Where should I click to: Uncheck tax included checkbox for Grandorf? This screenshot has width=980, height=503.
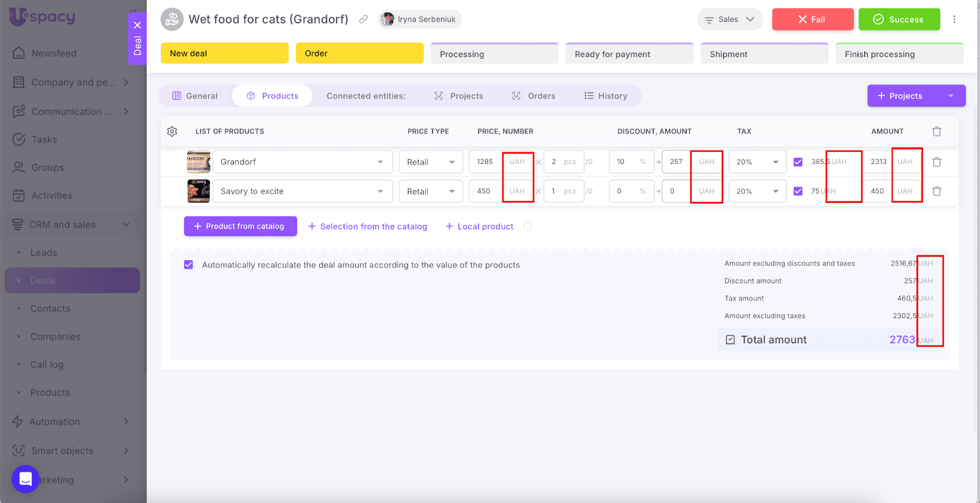[798, 162]
